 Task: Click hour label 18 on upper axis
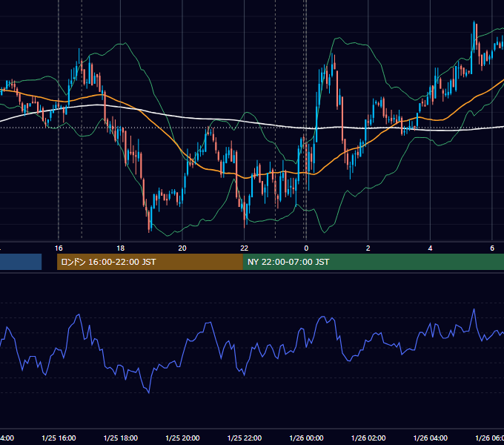pyautogui.click(x=120, y=248)
